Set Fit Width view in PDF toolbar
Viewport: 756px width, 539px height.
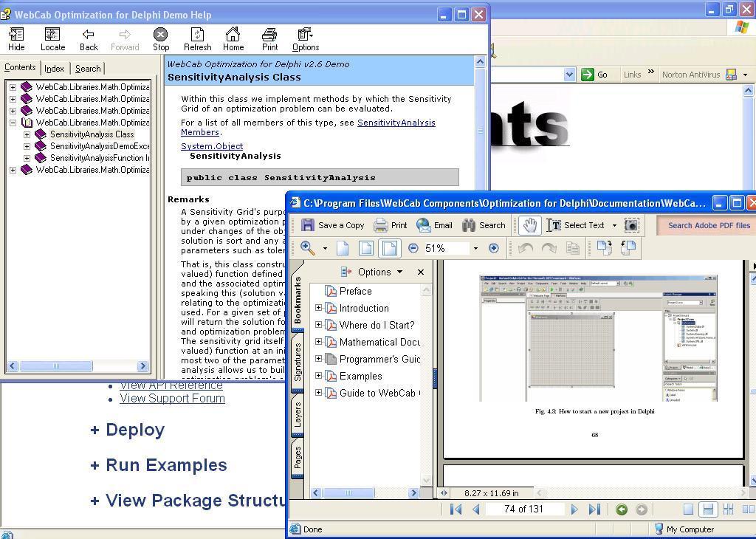click(389, 248)
